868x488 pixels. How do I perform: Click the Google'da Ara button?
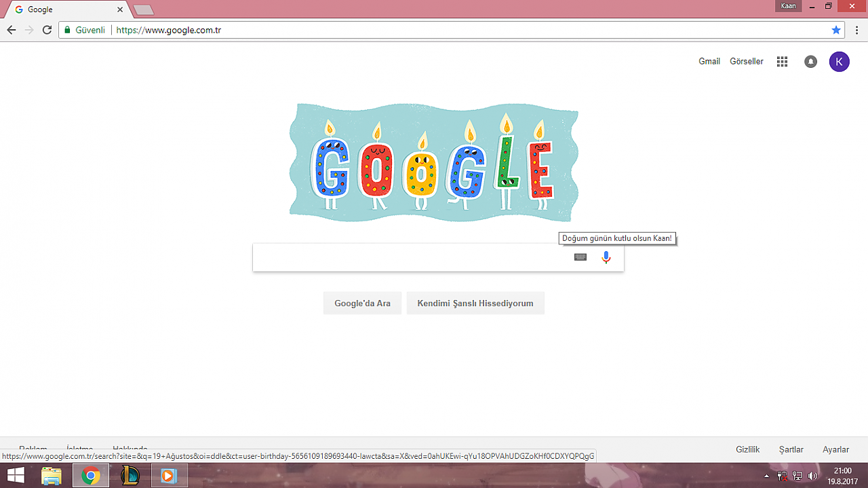362,303
